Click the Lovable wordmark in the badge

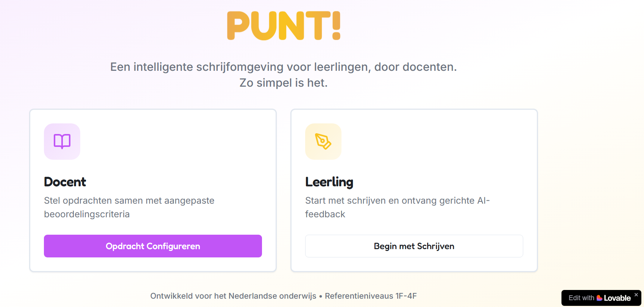[x=617, y=298]
